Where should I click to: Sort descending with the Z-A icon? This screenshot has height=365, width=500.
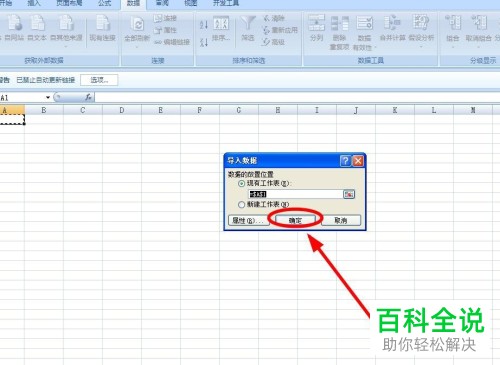[204, 42]
